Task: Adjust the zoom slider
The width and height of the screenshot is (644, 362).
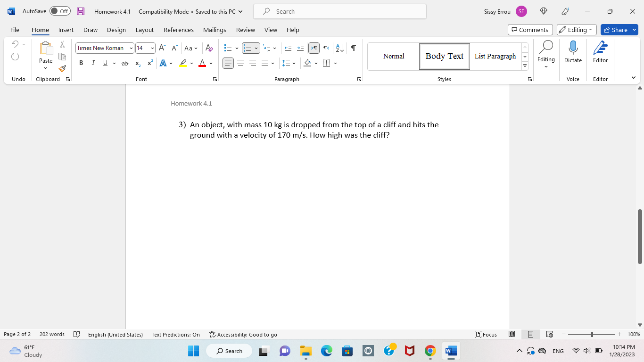Action: tap(592, 334)
